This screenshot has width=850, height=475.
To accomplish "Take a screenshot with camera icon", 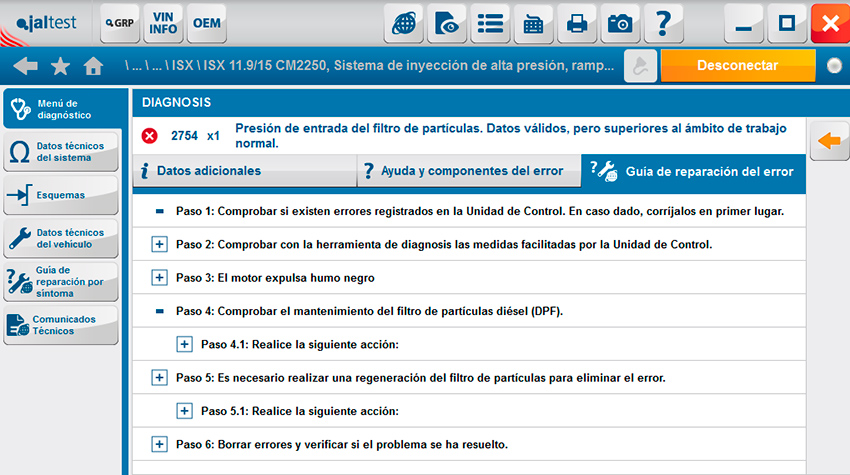I will click(620, 23).
